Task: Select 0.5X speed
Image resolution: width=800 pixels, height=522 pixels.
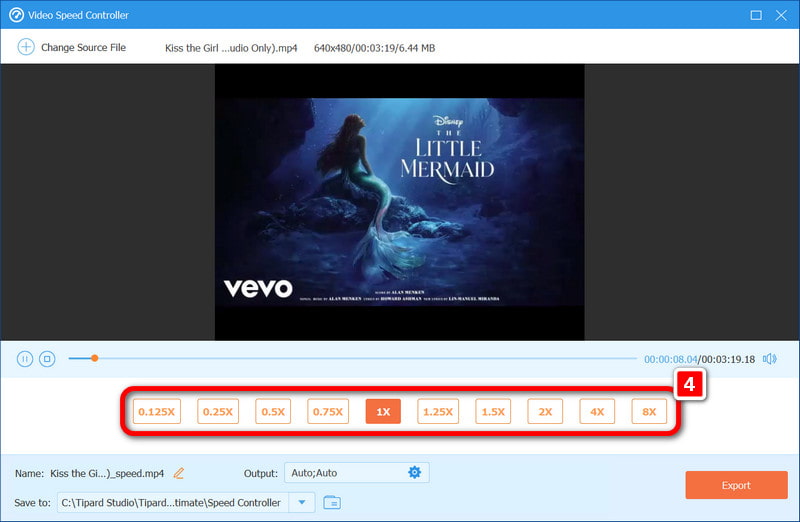Action: [x=273, y=411]
